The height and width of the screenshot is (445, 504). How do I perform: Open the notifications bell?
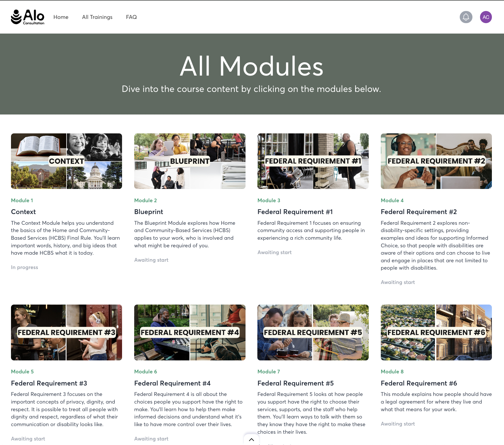click(x=466, y=17)
